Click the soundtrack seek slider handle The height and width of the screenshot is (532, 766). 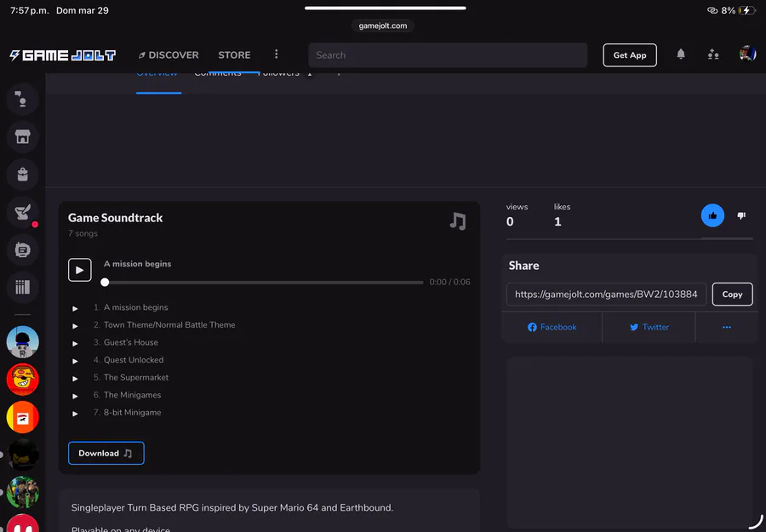[x=105, y=282]
